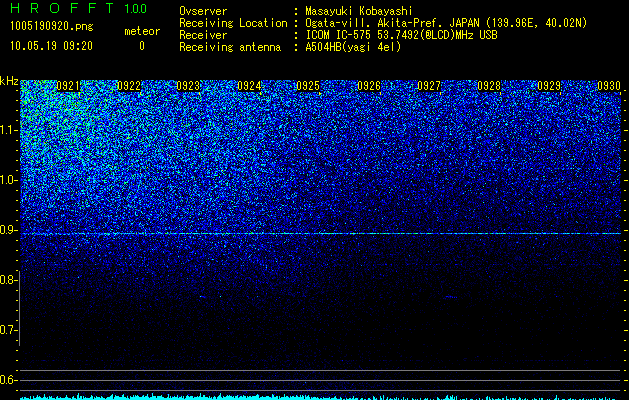
Task: Click the 0930 time marker
Action: coord(609,86)
